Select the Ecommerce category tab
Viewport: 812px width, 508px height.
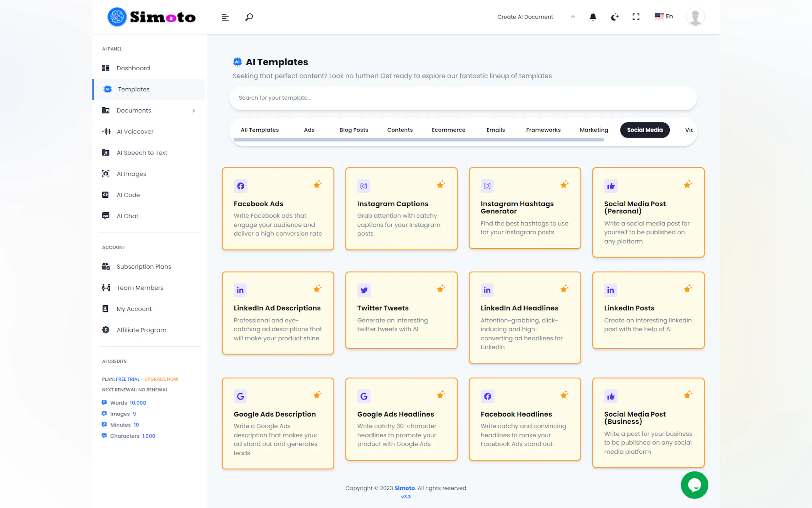coord(448,130)
